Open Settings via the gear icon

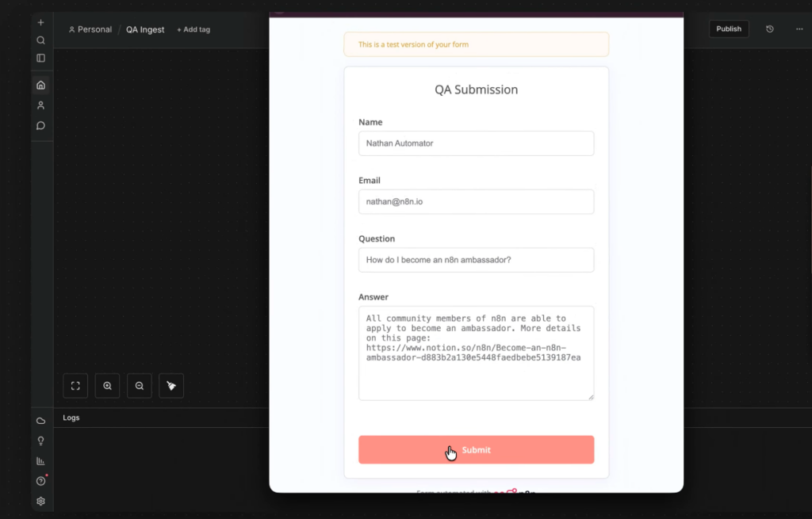(40, 501)
